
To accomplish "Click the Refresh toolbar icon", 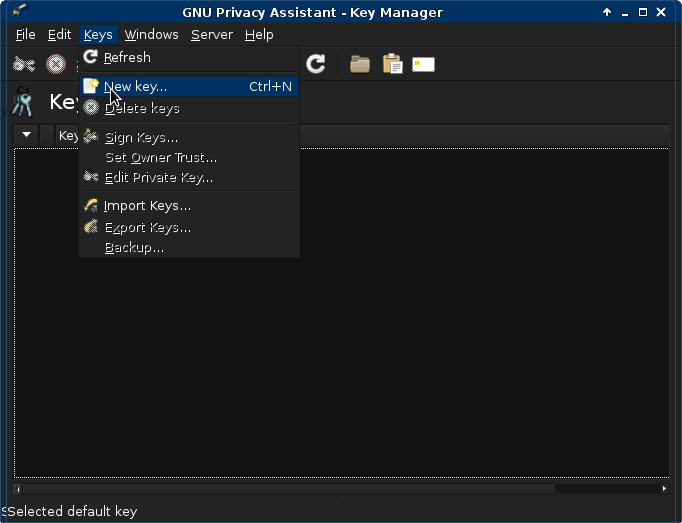I will (315, 64).
